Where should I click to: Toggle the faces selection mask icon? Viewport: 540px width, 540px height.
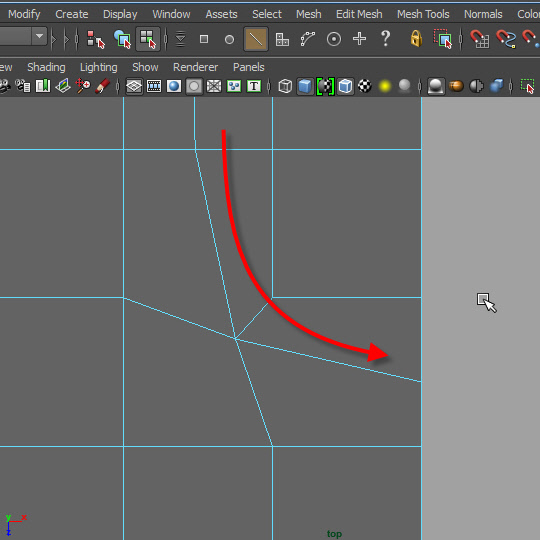pos(282,39)
